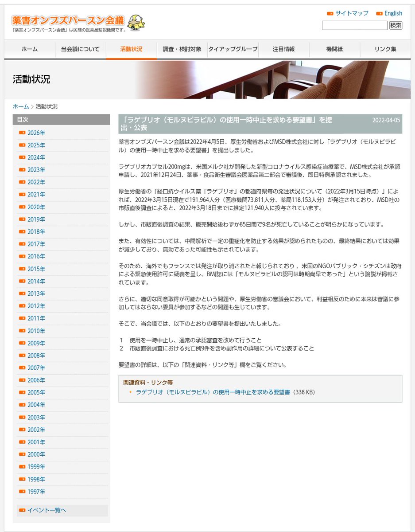Open the 2010年 archive link

pos(36,331)
